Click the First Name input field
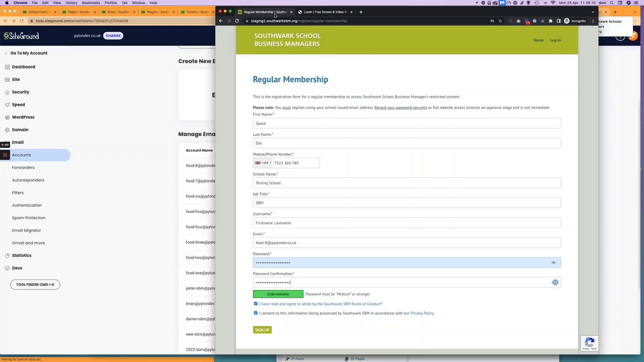644x362 pixels. [x=407, y=123]
